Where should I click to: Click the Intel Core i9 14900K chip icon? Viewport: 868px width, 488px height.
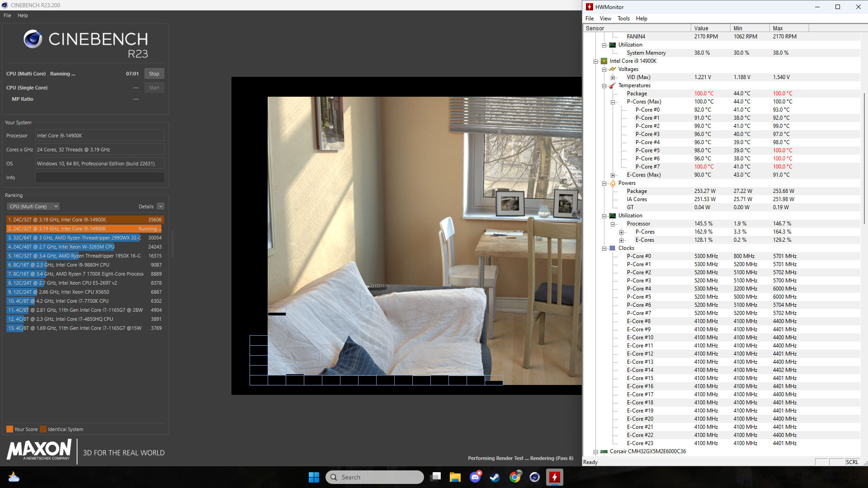(604, 61)
